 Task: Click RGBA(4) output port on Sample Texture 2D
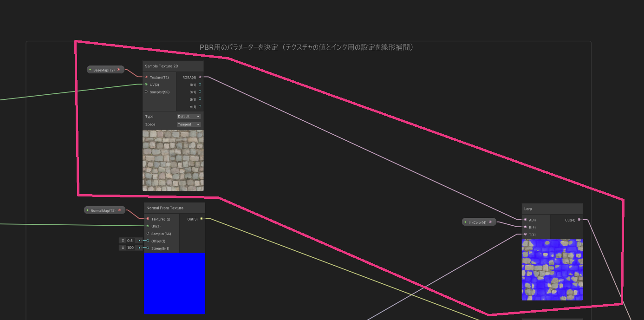point(200,77)
